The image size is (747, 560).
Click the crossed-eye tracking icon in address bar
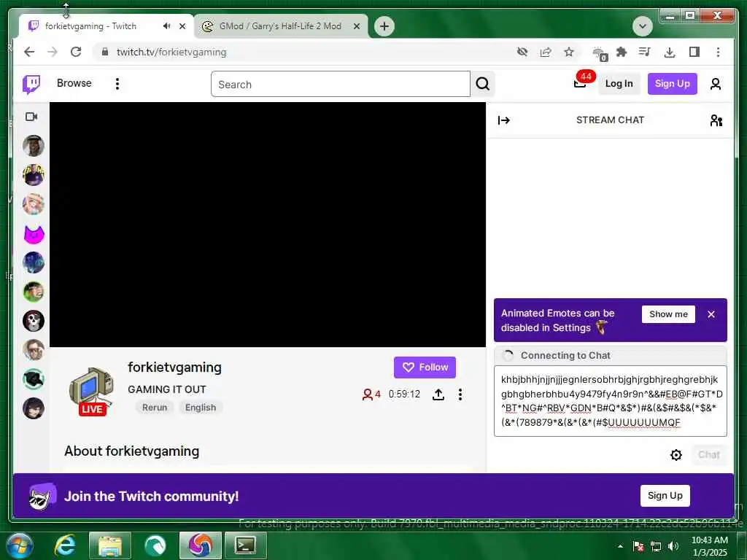point(522,52)
